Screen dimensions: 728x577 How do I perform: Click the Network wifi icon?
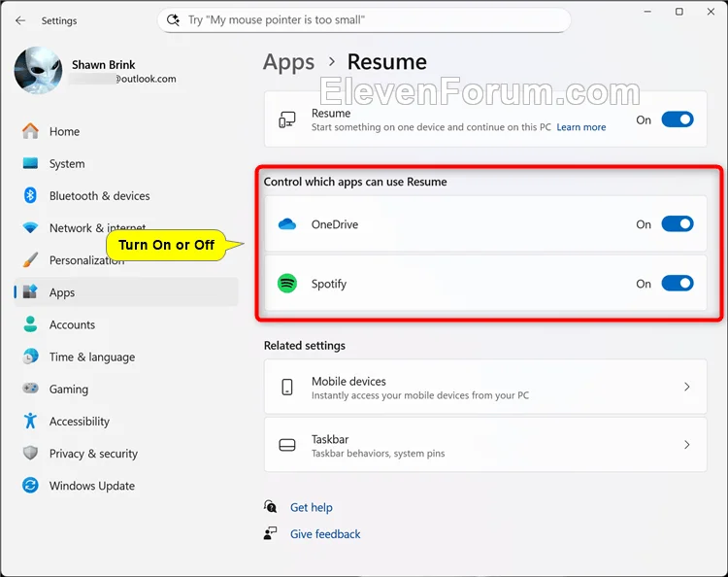31,227
